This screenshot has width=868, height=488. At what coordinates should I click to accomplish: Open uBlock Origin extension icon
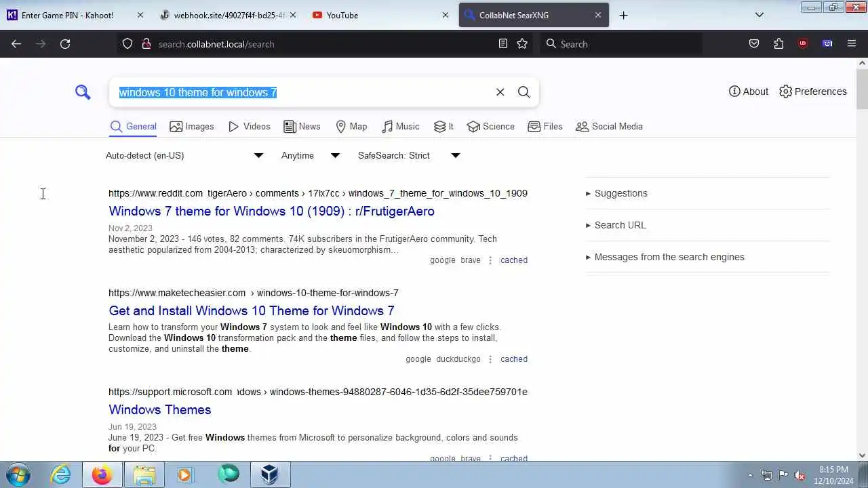[x=803, y=44]
